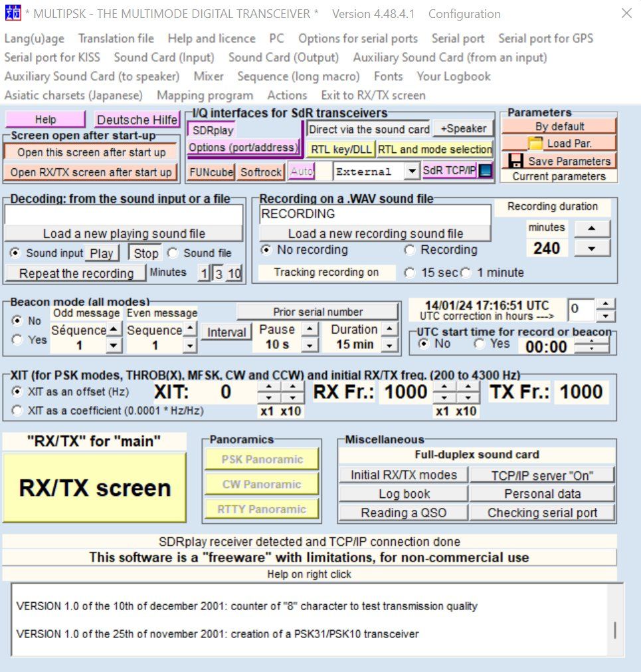Screen dimensions: 641x672
Task: Click Open RX/TX screen after start up
Action: click(91, 172)
